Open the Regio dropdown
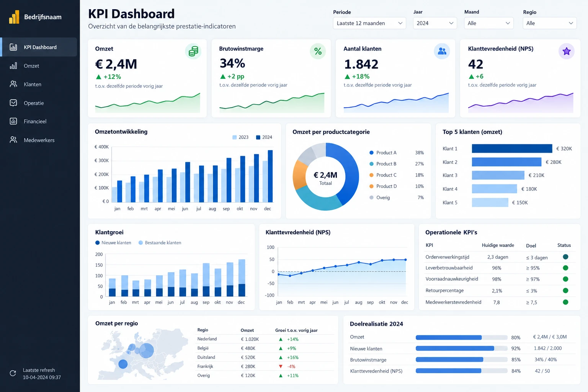The width and height of the screenshot is (588, 392). point(550,23)
